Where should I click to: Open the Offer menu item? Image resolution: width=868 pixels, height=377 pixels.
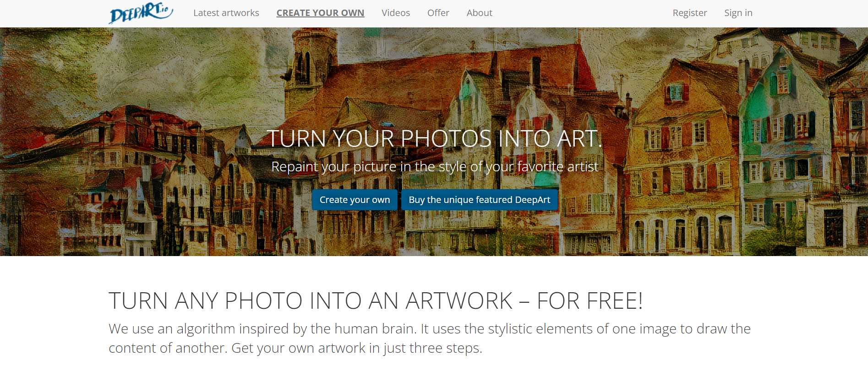tap(438, 13)
